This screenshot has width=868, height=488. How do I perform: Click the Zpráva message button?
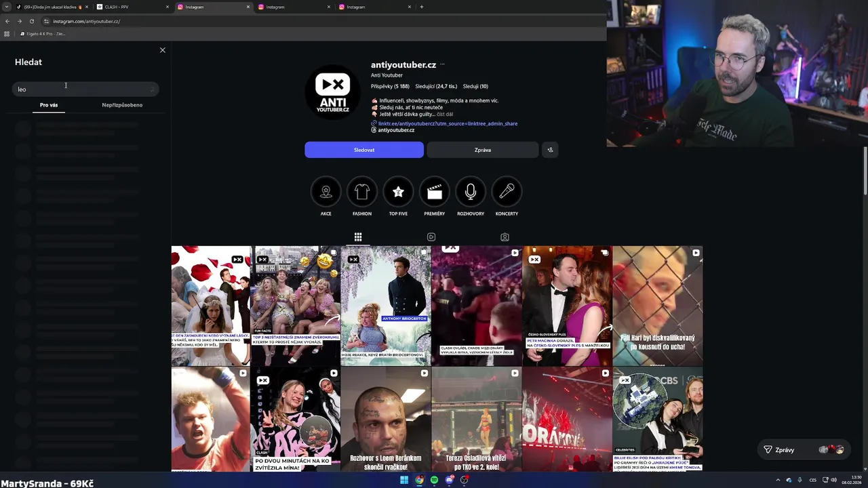[483, 150]
